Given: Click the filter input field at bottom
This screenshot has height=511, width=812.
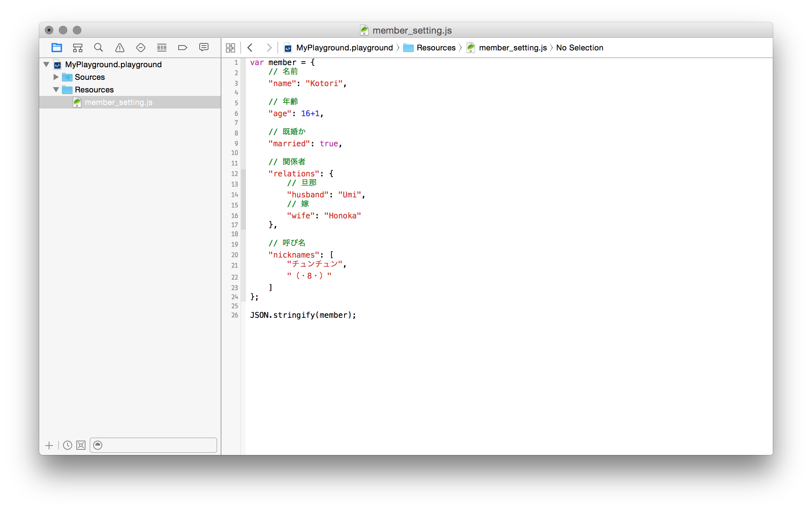Looking at the screenshot, I should pos(153,445).
